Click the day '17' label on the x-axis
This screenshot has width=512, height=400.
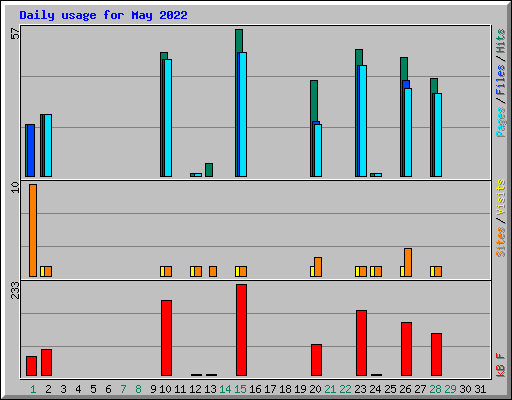point(270,389)
